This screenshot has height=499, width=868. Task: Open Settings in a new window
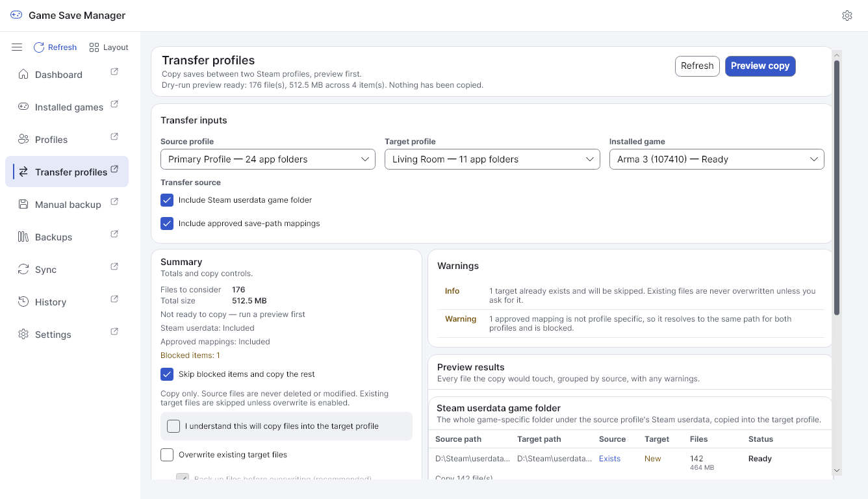point(114,331)
